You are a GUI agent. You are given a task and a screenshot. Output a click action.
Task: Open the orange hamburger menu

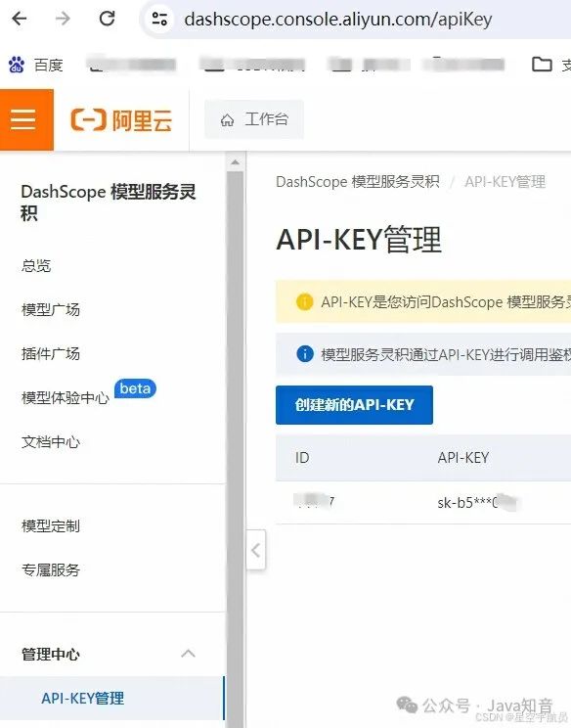pyautogui.click(x=23, y=119)
